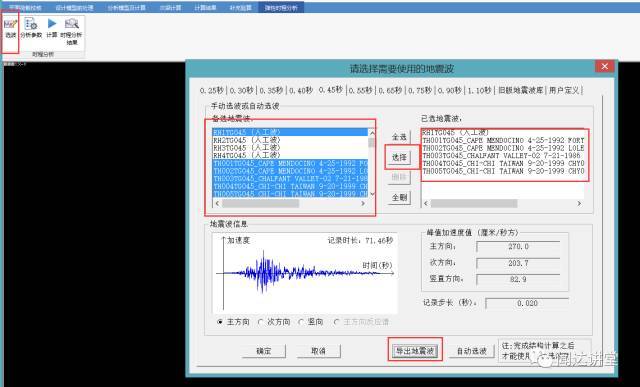Click the 选择 button
Viewport: 640px width, 387px height.
[x=399, y=157]
